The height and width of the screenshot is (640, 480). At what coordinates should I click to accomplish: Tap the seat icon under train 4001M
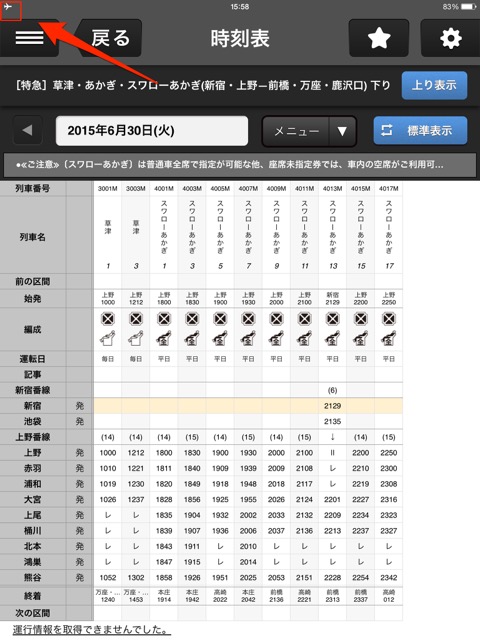(164, 338)
